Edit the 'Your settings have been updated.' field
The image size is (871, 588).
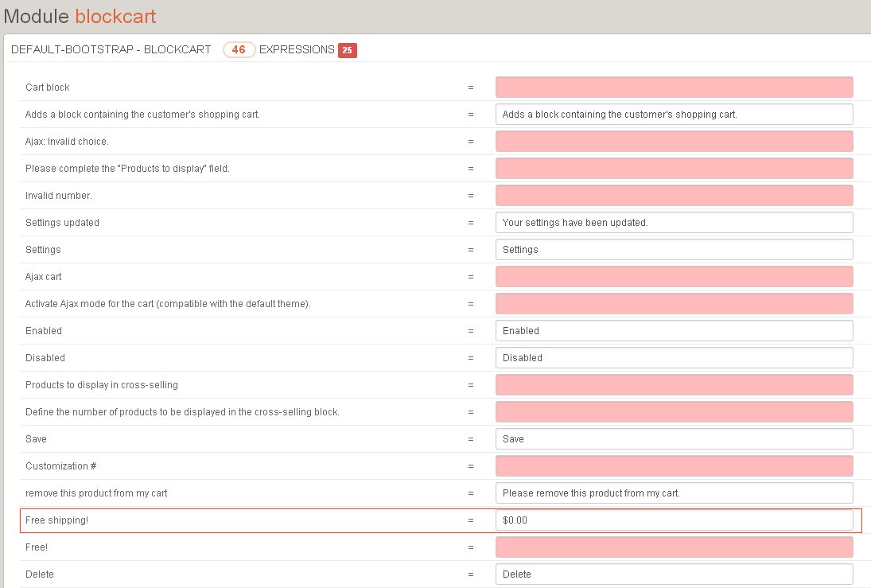click(x=675, y=222)
